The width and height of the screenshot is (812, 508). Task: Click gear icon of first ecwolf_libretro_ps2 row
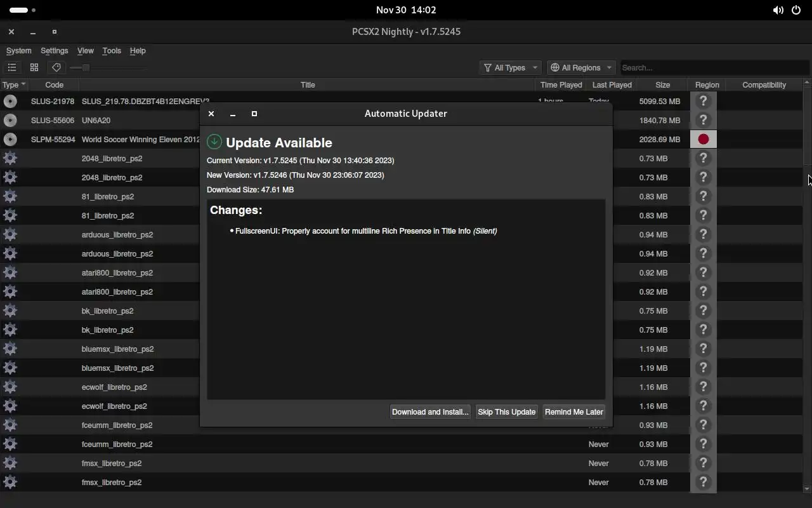10,387
